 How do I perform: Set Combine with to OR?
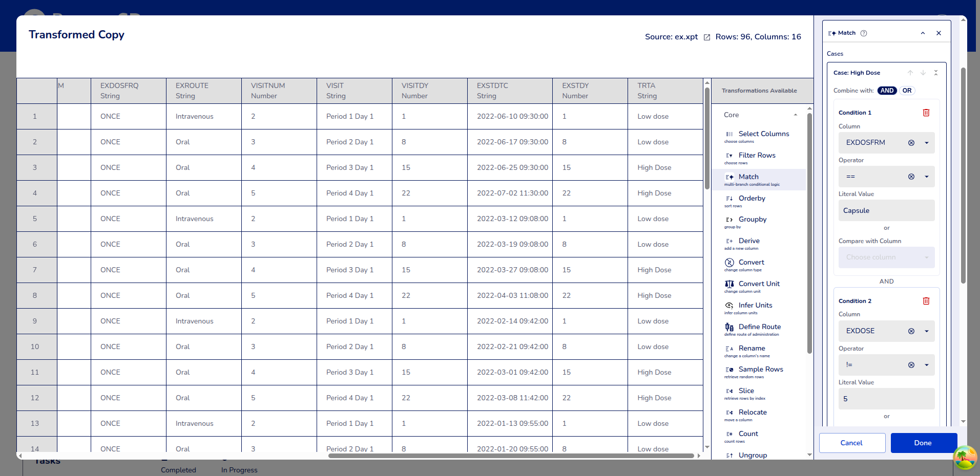tap(907, 91)
